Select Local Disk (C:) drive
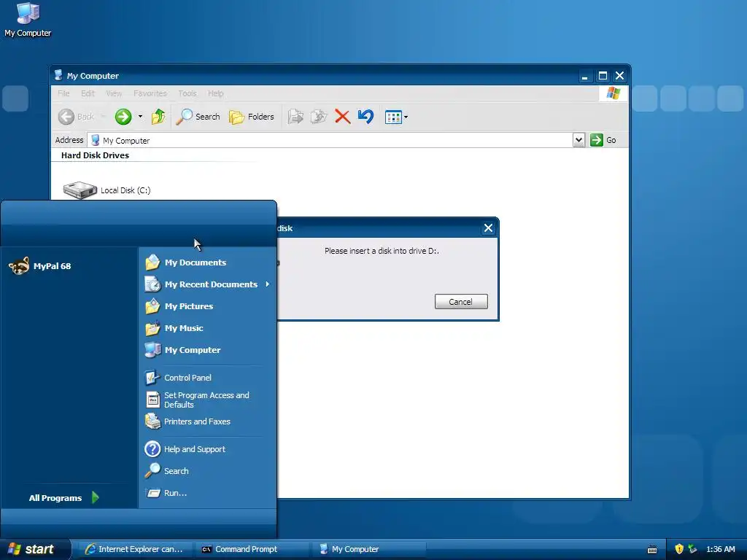The width and height of the screenshot is (747, 560). click(x=107, y=190)
